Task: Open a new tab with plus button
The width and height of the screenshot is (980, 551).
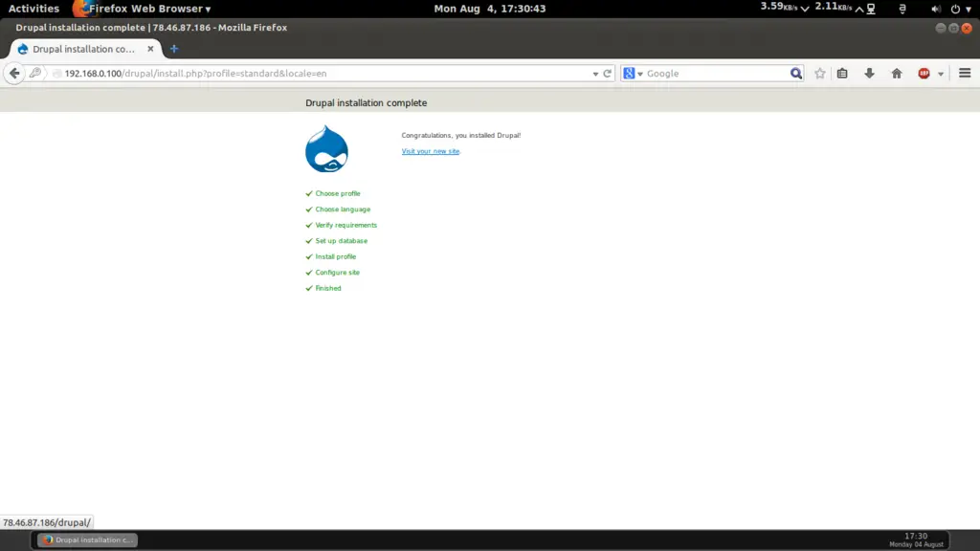Action: point(174,49)
